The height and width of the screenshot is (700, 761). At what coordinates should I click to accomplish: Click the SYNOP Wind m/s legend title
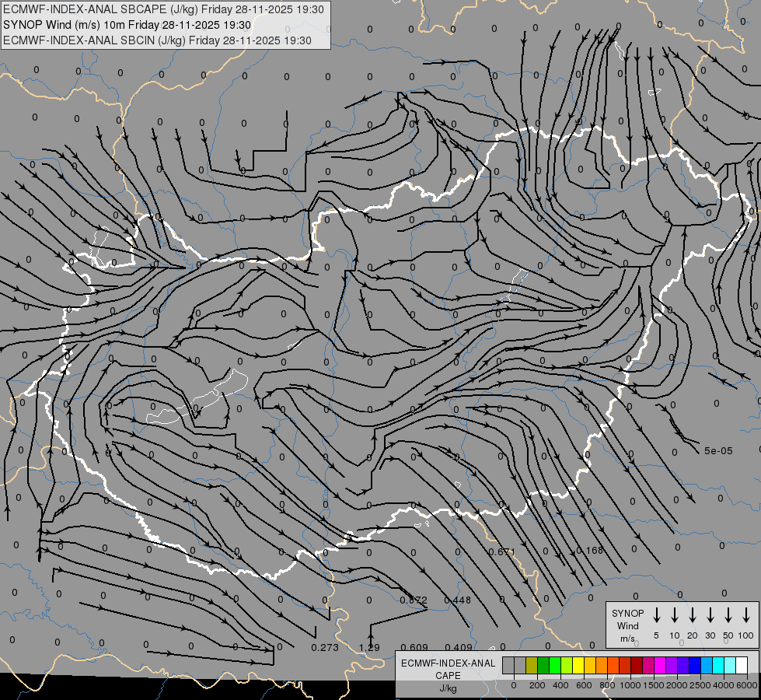coord(628,626)
